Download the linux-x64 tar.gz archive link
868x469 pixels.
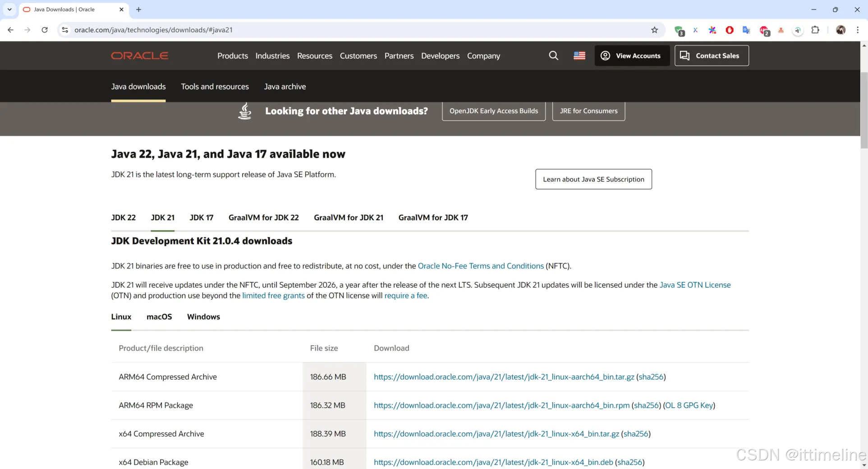pos(496,433)
